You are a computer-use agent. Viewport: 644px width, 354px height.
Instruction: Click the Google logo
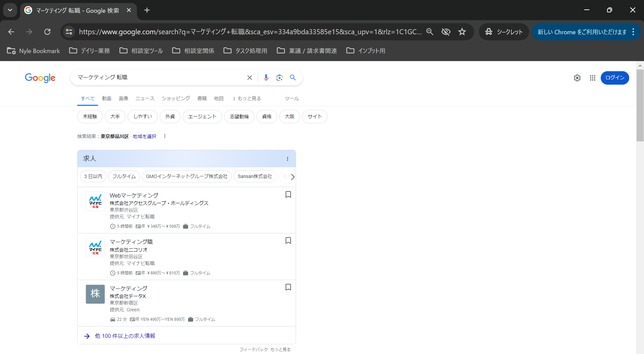[x=40, y=78]
